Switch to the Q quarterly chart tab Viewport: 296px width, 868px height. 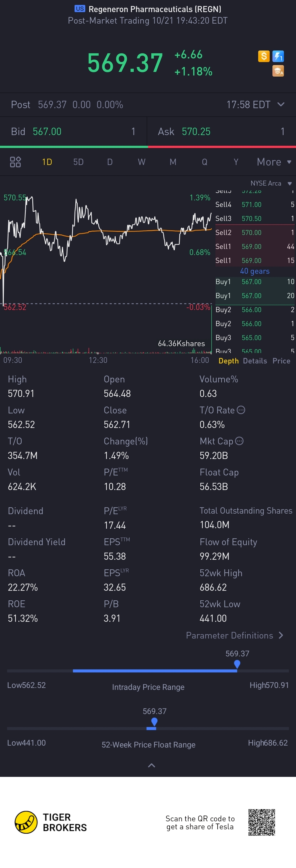coord(204,162)
